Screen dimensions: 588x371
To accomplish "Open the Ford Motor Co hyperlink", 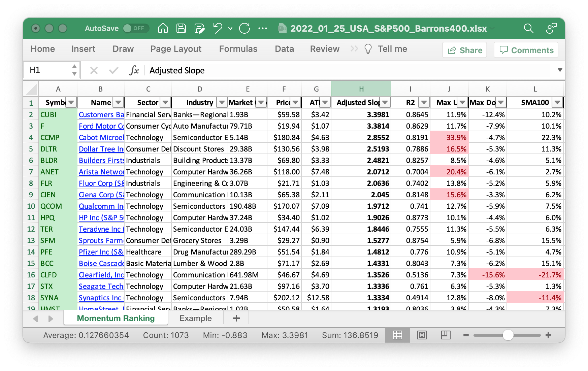I will [x=101, y=126].
